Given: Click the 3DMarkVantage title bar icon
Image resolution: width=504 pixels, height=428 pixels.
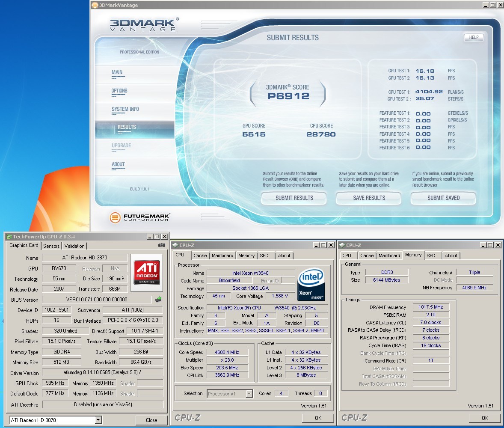Looking at the screenshot, I should [x=95, y=5].
